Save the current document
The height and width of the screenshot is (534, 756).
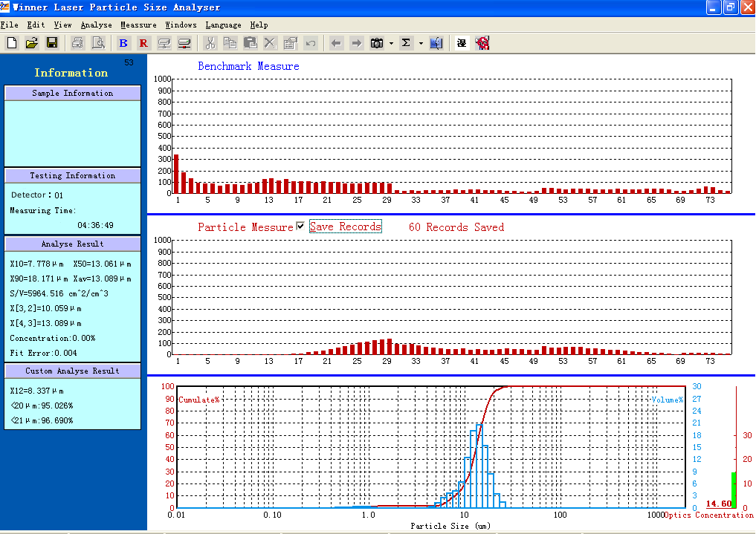click(51, 42)
